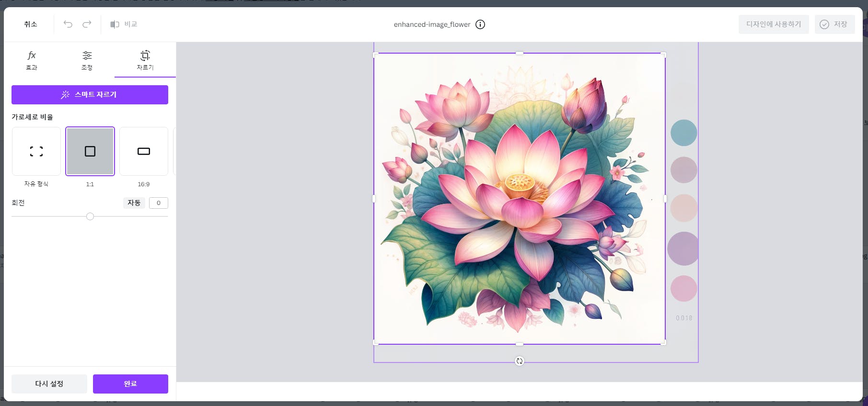Choose the 1:1 square aspect ratio
The width and height of the screenshot is (868, 406).
coord(90,151)
